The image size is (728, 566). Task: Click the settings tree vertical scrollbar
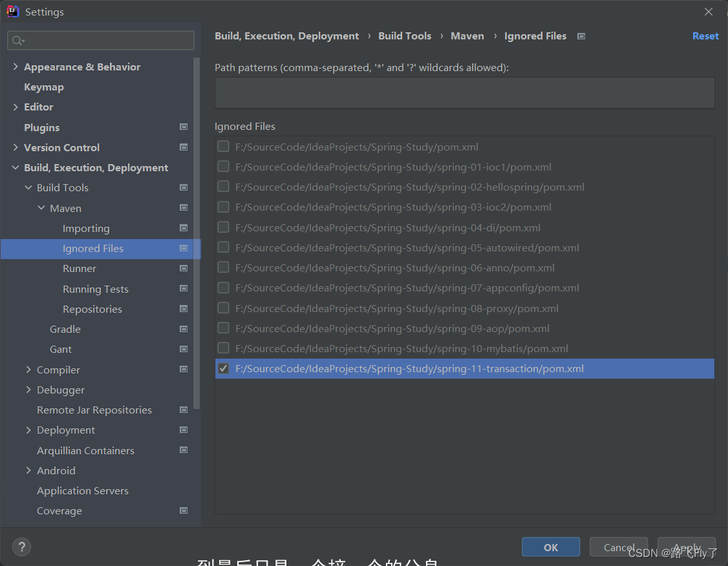(x=197, y=233)
